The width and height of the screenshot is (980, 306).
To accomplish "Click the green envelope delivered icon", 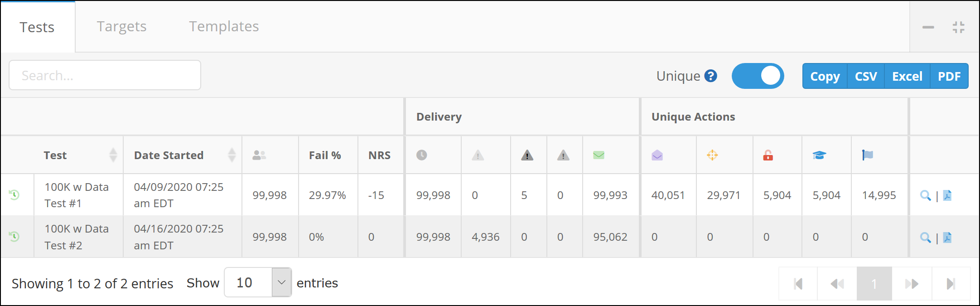I will point(599,155).
